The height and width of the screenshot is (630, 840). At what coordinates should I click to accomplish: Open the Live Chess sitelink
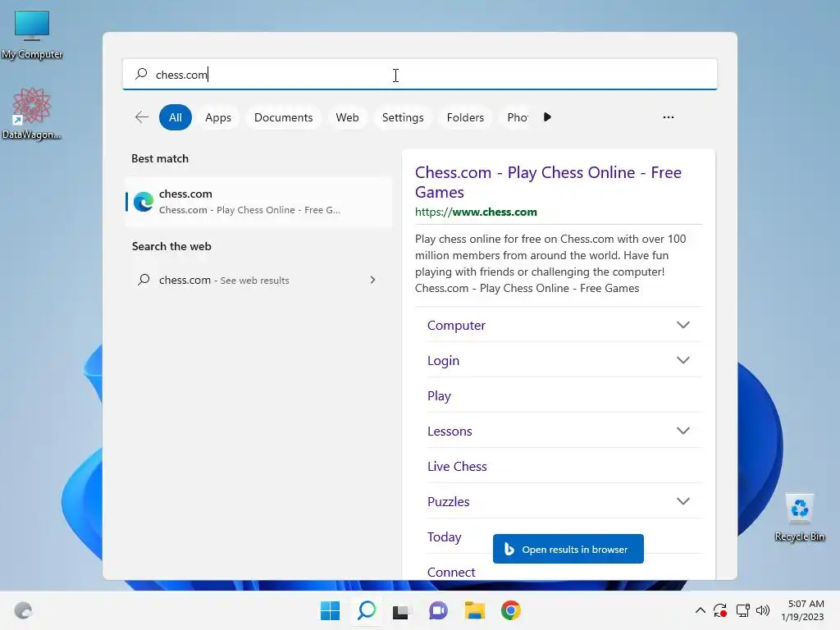pos(457,467)
